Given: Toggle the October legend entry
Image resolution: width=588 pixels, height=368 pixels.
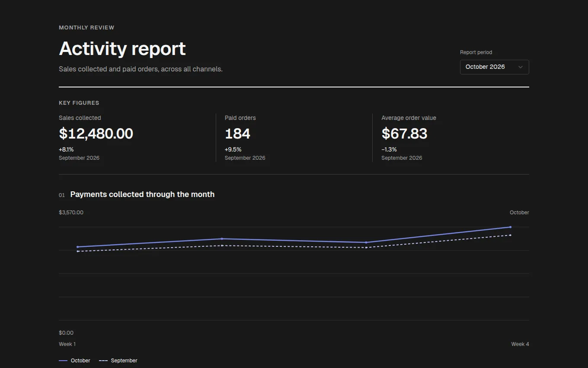Looking at the screenshot, I should point(74,361).
